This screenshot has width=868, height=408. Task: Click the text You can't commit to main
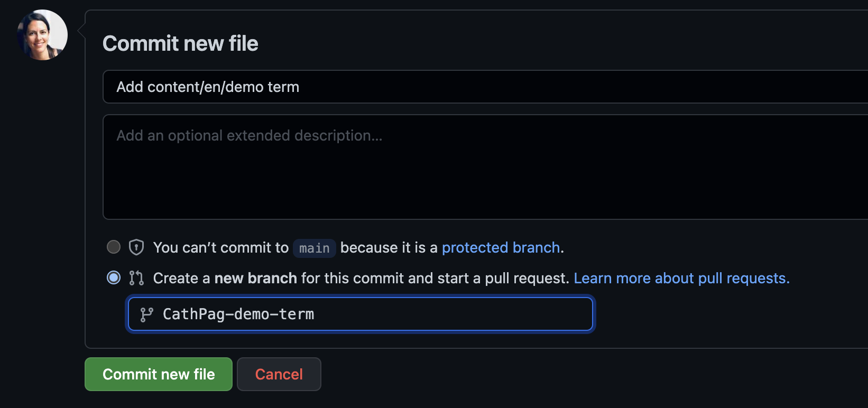point(221,247)
